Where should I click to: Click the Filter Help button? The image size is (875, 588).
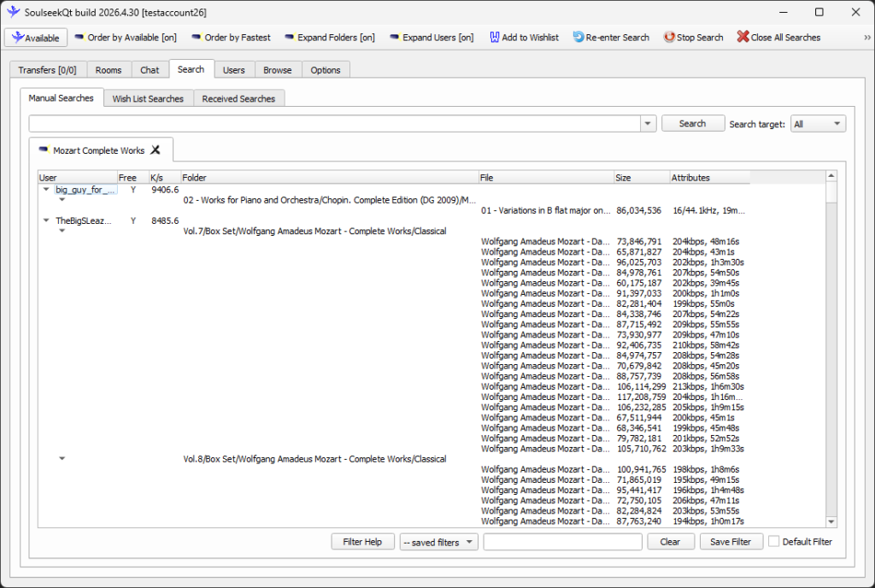[362, 542]
